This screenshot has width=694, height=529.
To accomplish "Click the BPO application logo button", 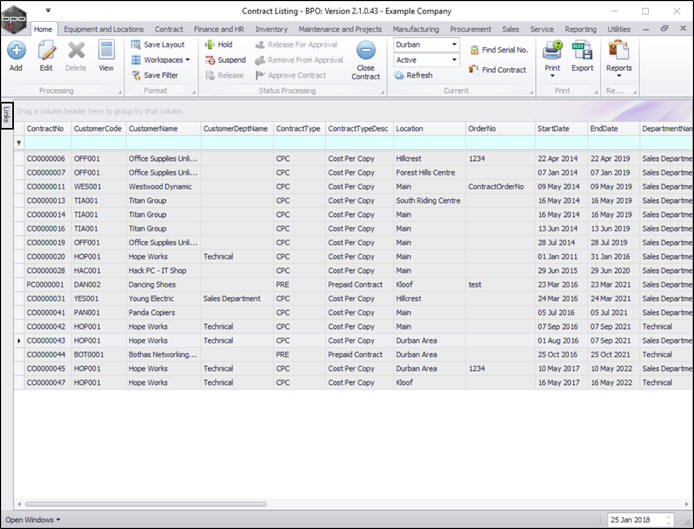I will 14,19.
